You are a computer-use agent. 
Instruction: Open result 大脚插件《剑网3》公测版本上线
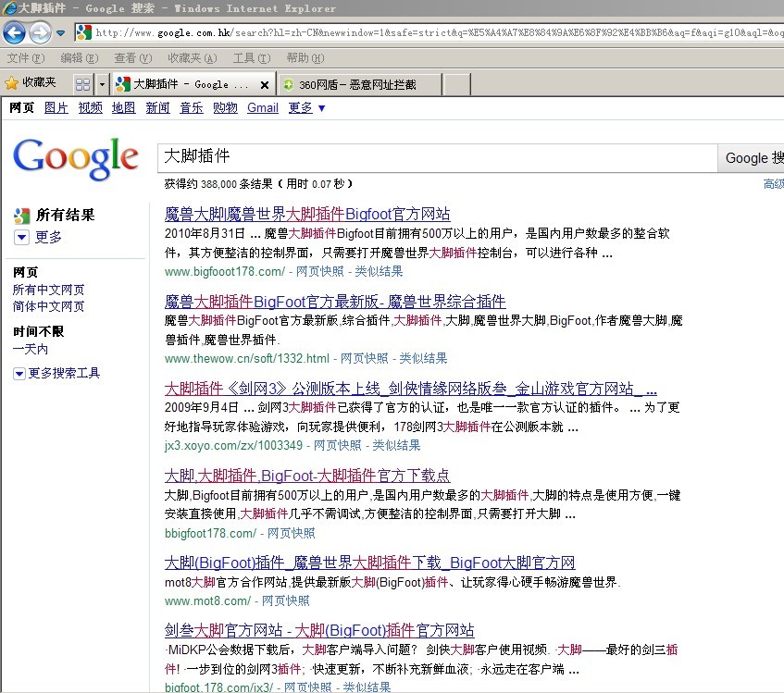point(410,389)
